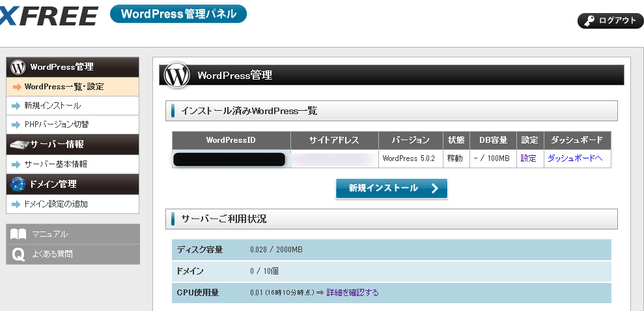Click the blue 新規インストール button

point(391,188)
